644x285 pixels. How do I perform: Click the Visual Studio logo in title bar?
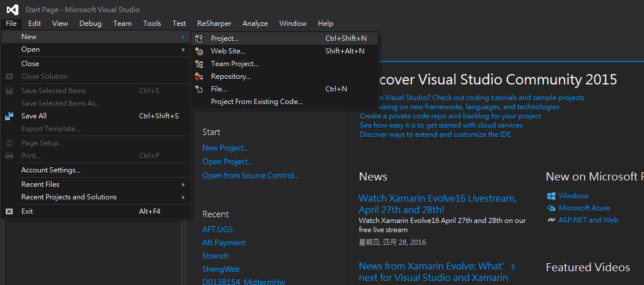coord(12,9)
